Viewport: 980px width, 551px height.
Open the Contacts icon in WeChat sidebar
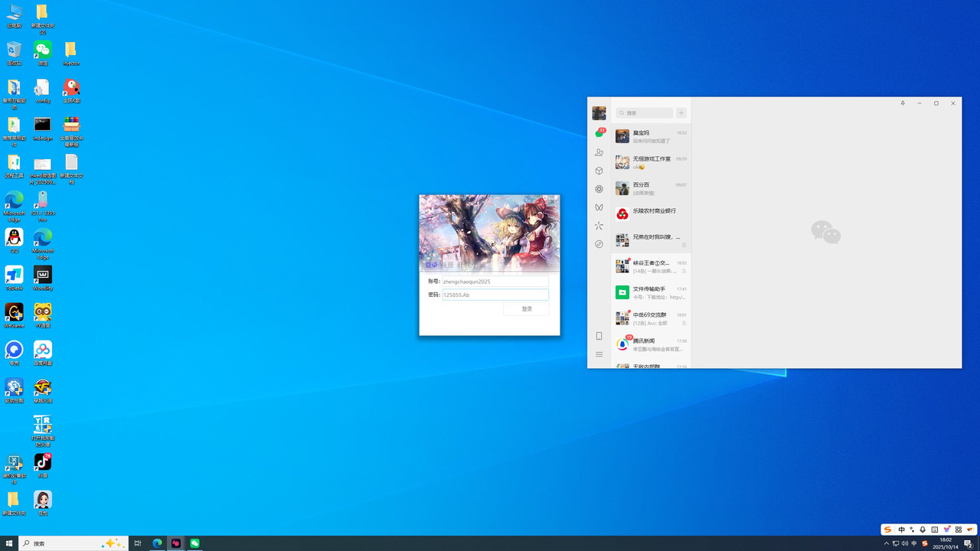(599, 152)
